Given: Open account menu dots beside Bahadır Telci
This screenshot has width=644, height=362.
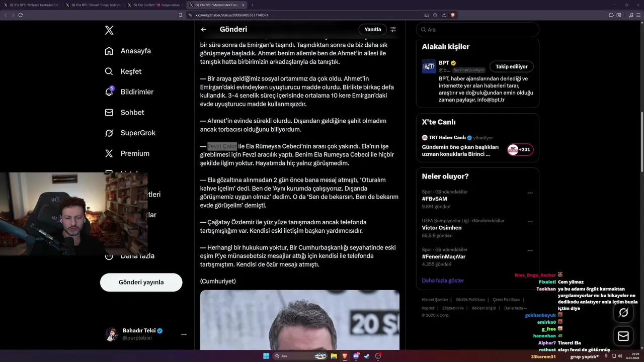Looking at the screenshot, I should pyautogui.click(x=184, y=334).
